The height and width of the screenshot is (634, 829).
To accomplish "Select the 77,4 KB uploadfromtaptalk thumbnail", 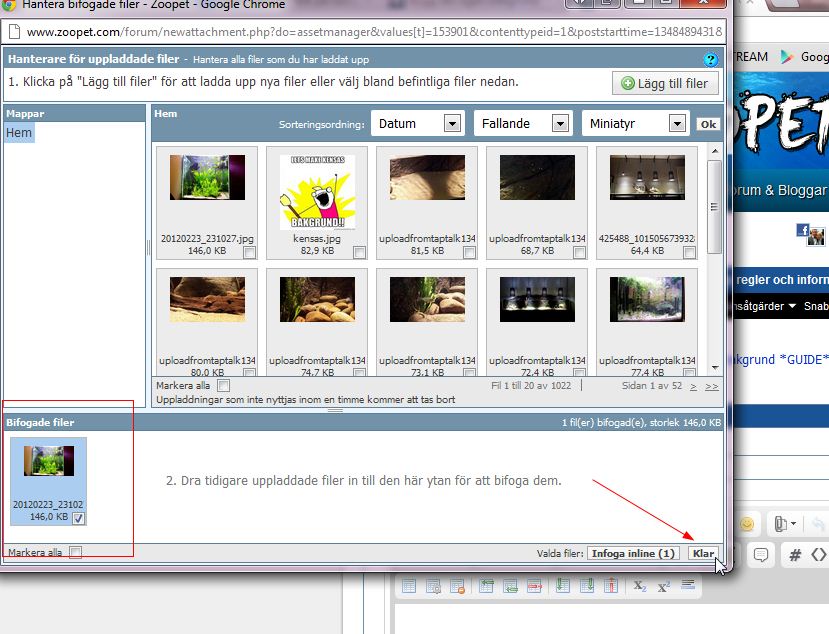I will coord(647,299).
